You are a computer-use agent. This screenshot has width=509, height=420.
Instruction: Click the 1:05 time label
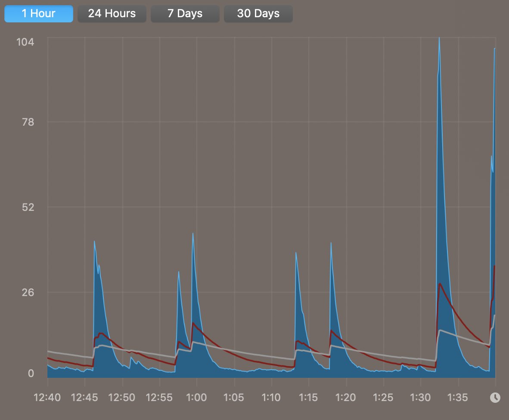click(234, 397)
